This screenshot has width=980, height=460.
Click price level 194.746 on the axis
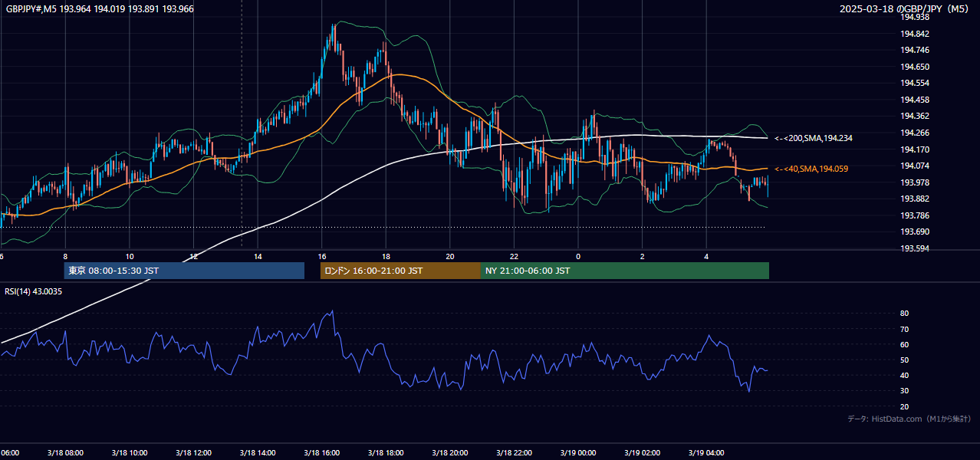[x=914, y=50]
